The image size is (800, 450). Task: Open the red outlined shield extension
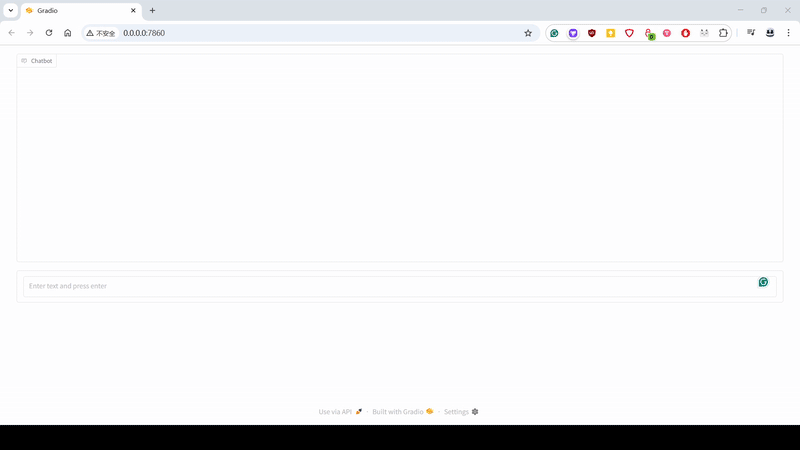(x=630, y=33)
